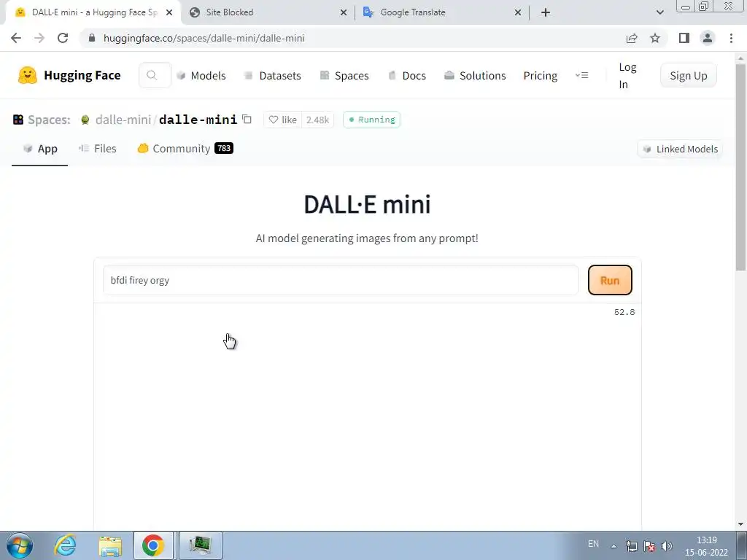Open Action Center flag icon

pyautogui.click(x=649, y=546)
